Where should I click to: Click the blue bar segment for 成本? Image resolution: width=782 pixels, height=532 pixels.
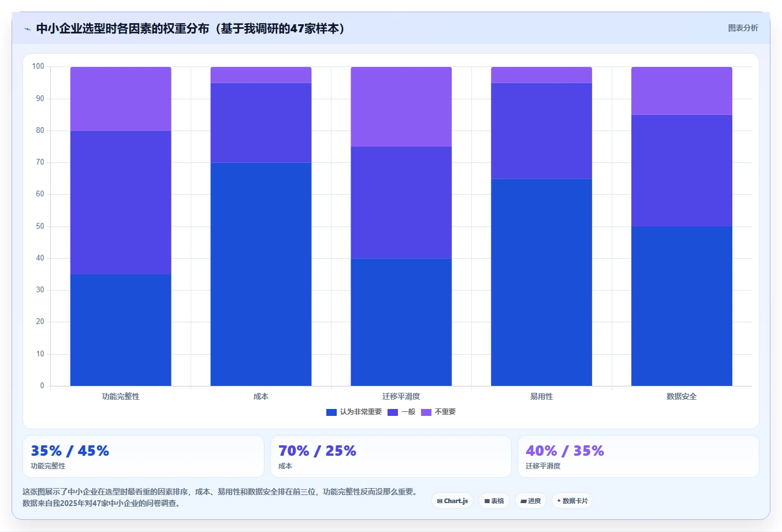[261, 274]
